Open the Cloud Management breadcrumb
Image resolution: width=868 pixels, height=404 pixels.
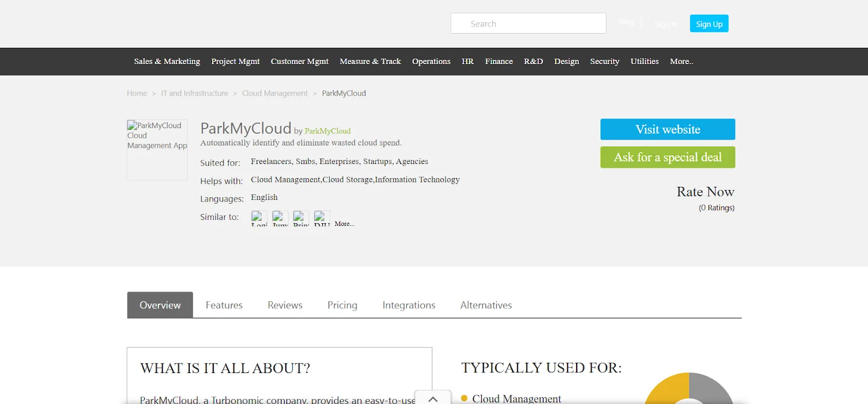pyautogui.click(x=275, y=93)
